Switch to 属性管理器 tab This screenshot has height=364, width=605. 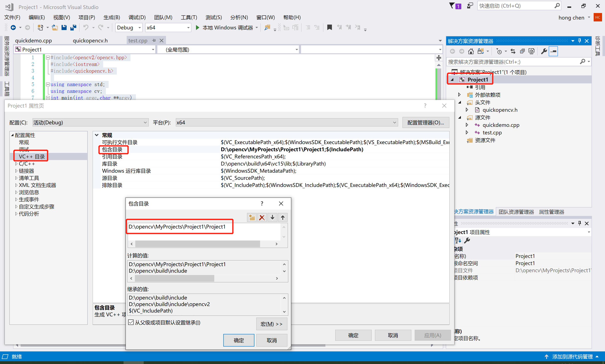[x=551, y=212]
